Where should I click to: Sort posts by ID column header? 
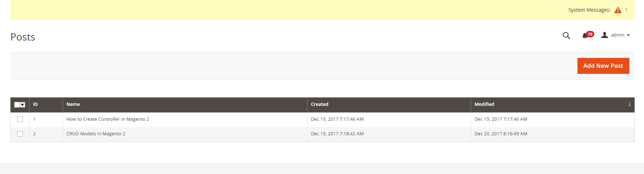pos(35,104)
